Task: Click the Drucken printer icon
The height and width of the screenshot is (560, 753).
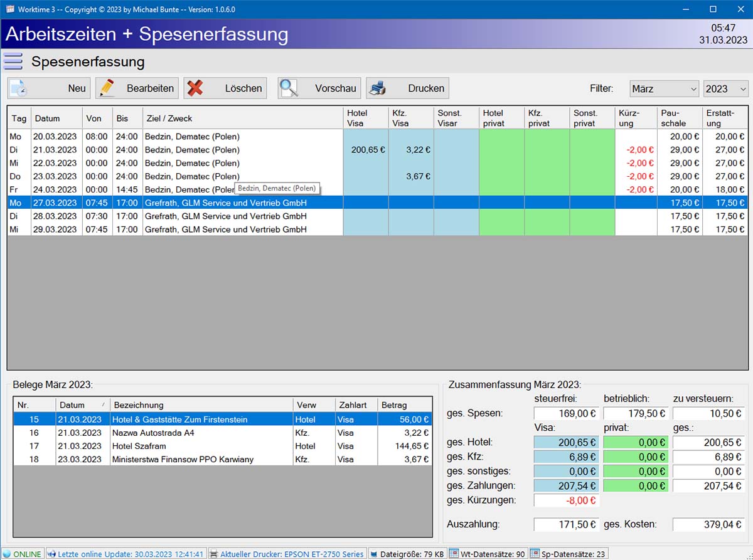Action: (x=377, y=88)
